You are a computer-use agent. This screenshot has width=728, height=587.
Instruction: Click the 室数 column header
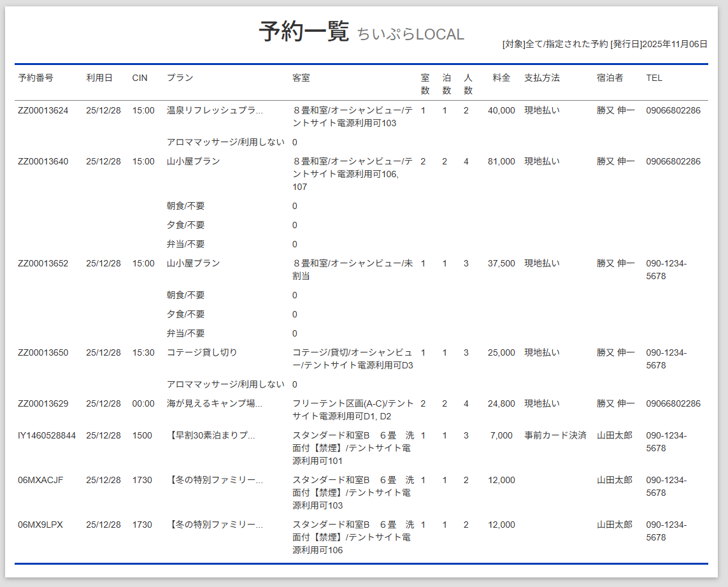coord(425,84)
